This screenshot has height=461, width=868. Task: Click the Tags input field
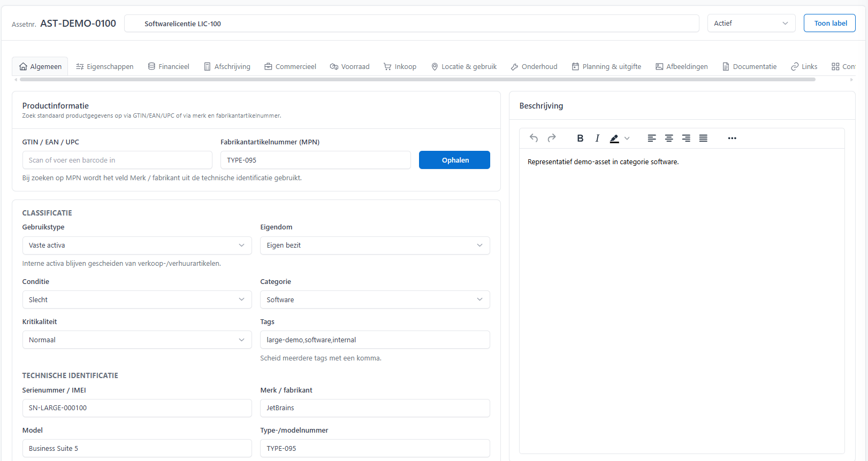coord(375,340)
